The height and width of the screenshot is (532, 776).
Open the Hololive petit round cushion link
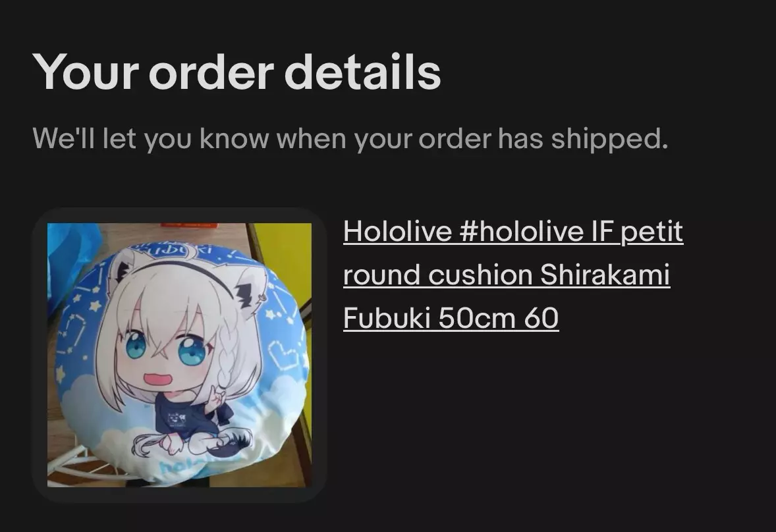point(513,275)
